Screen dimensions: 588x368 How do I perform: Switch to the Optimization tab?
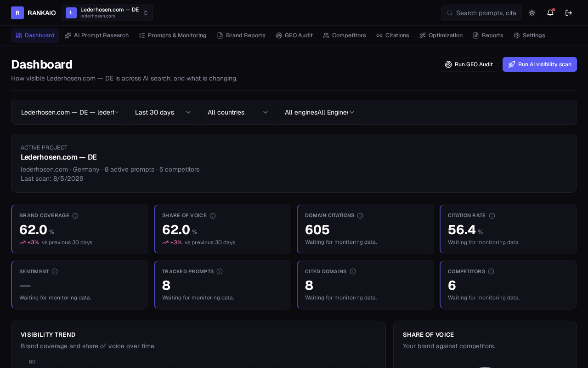(x=441, y=35)
